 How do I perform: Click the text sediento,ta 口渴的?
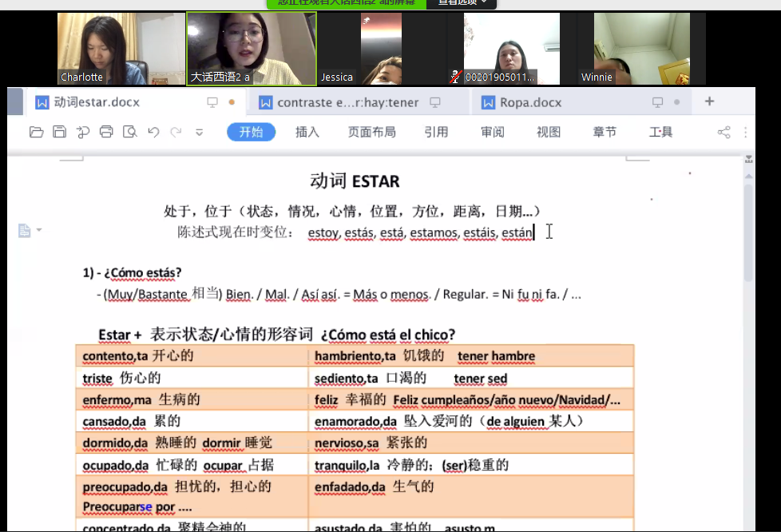(370, 378)
